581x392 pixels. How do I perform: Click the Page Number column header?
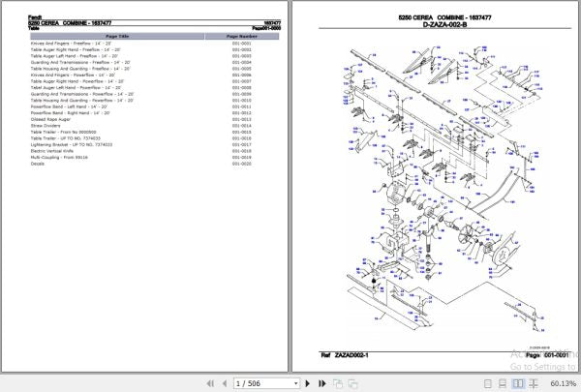[x=241, y=37]
